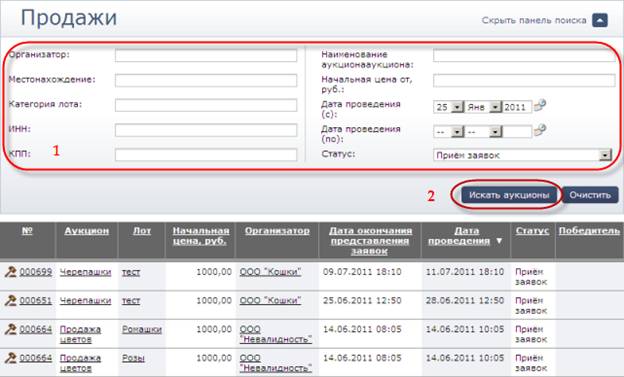
Task: Open Продажа цветов link in Ромашки row
Action: coord(80,334)
